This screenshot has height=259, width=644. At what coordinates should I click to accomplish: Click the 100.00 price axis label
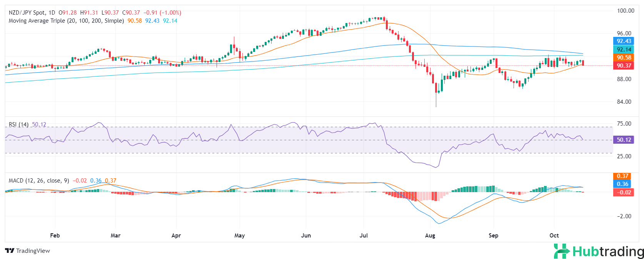626,11
